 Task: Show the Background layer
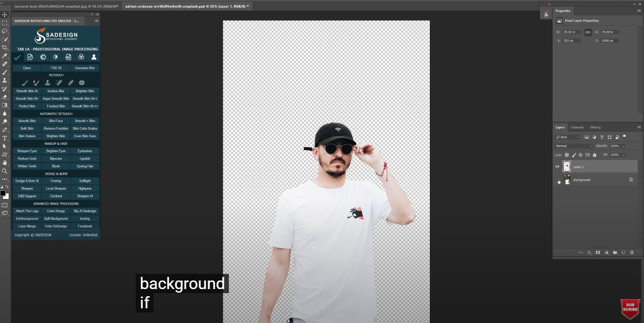[557, 180]
